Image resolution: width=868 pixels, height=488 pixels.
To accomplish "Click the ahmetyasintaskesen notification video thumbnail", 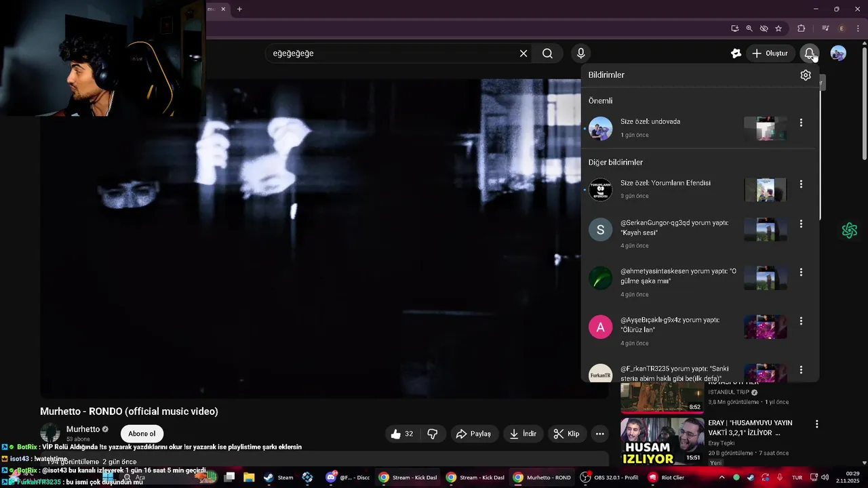I will (766, 278).
